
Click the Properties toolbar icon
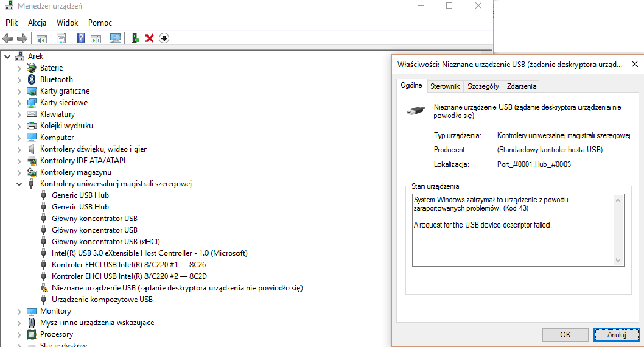(61, 38)
